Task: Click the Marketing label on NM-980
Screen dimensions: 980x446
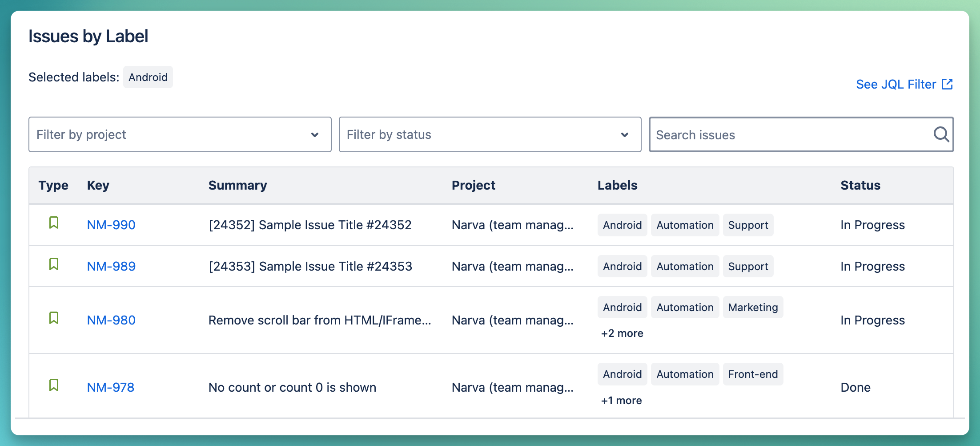Action: [753, 307]
